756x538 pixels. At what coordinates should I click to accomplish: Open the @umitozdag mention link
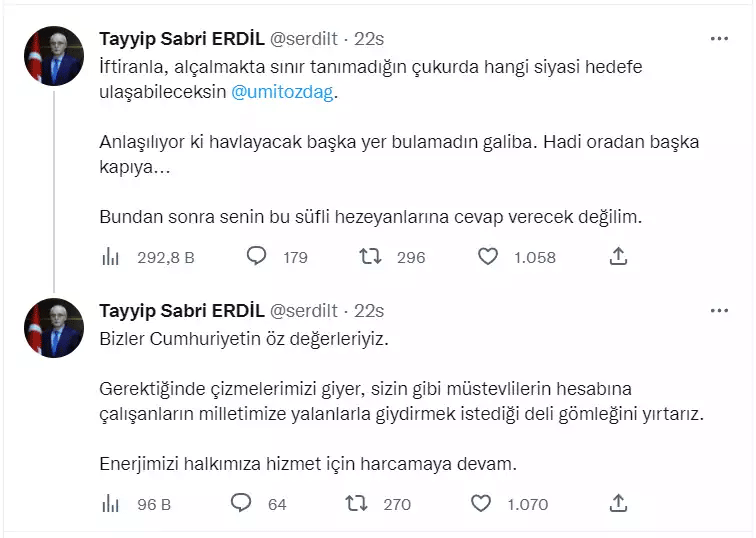[285, 92]
